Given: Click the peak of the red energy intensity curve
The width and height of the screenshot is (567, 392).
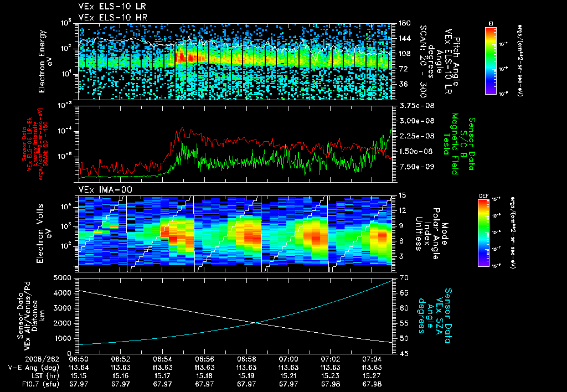Looking at the screenshot, I should (183, 128).
